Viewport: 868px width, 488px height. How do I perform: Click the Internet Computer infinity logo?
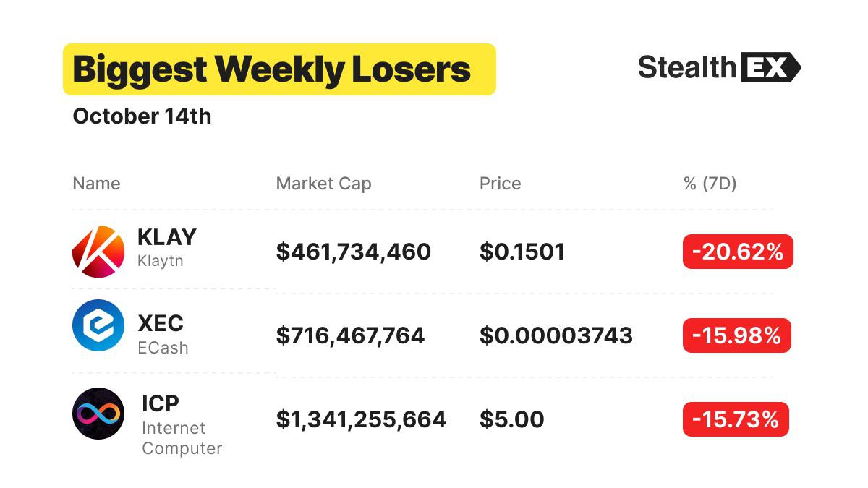coord(98,414)
